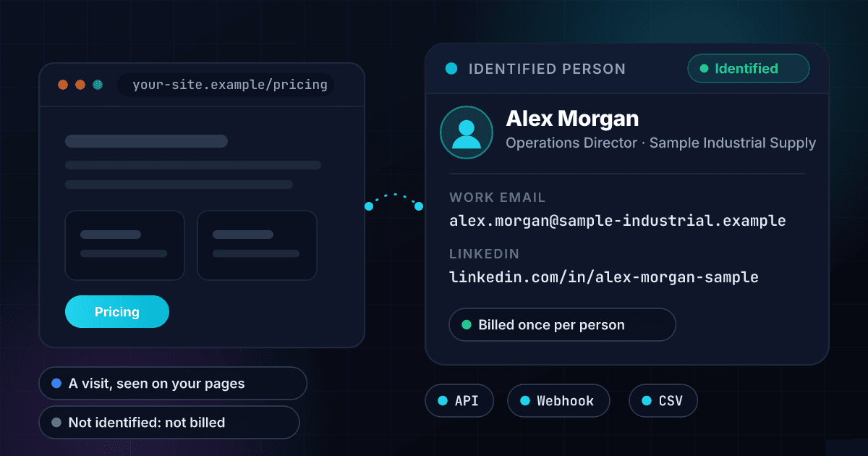Click the Billed once per person pill
This screenshot has width=868, height=456.
pyautogui.click(x=562, y=325)
